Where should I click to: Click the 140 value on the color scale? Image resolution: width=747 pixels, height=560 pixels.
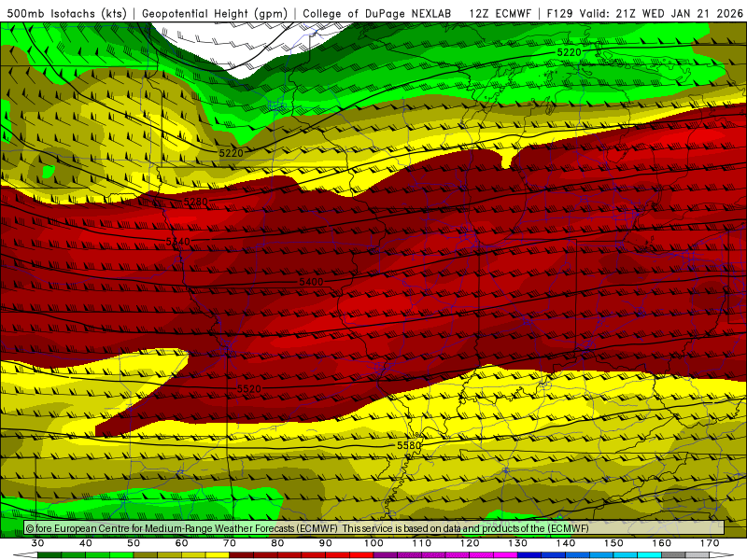566,543
